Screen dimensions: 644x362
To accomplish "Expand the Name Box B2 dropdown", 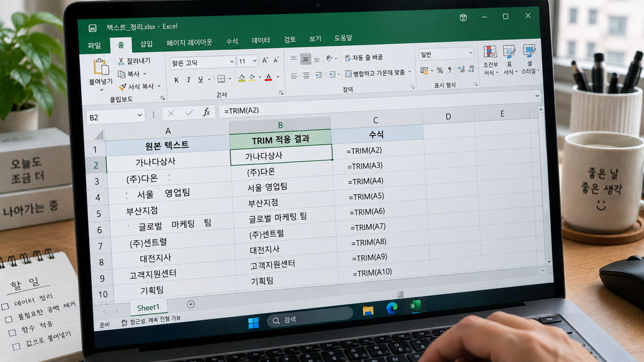I will click(140, 116).
